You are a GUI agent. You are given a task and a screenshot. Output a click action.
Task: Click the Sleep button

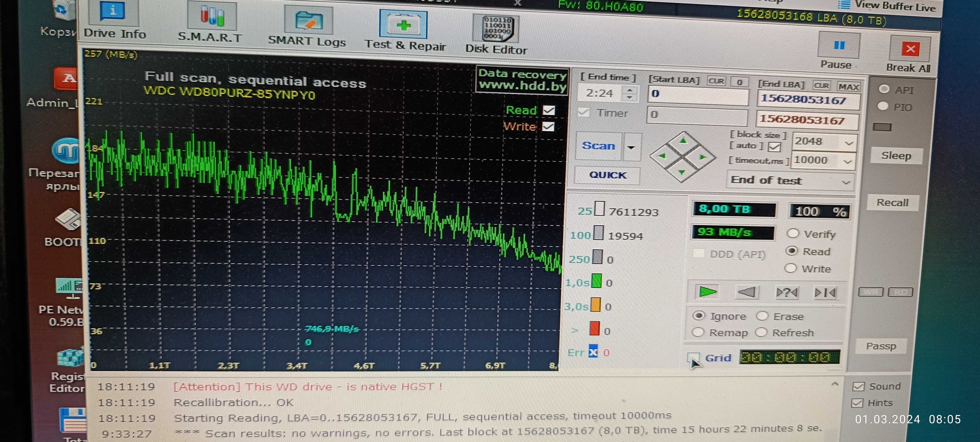(x=896, y=156)
